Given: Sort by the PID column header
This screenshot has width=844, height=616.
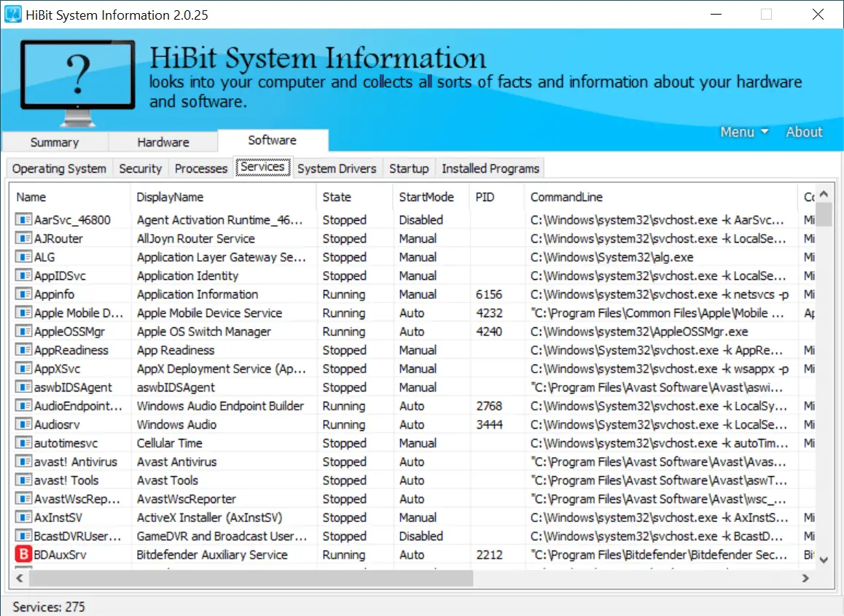Looking at the screenshot, I should [497, 197].
